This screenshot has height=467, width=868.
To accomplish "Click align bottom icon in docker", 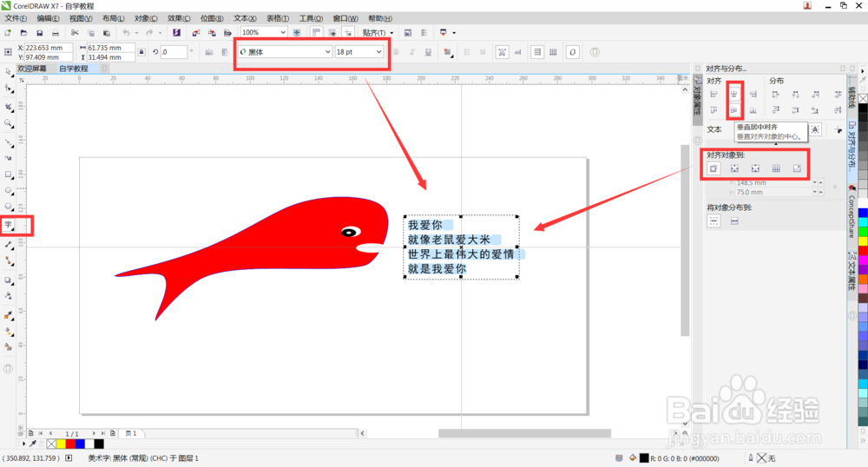I will pyautogui.click(x=753, y=110).
